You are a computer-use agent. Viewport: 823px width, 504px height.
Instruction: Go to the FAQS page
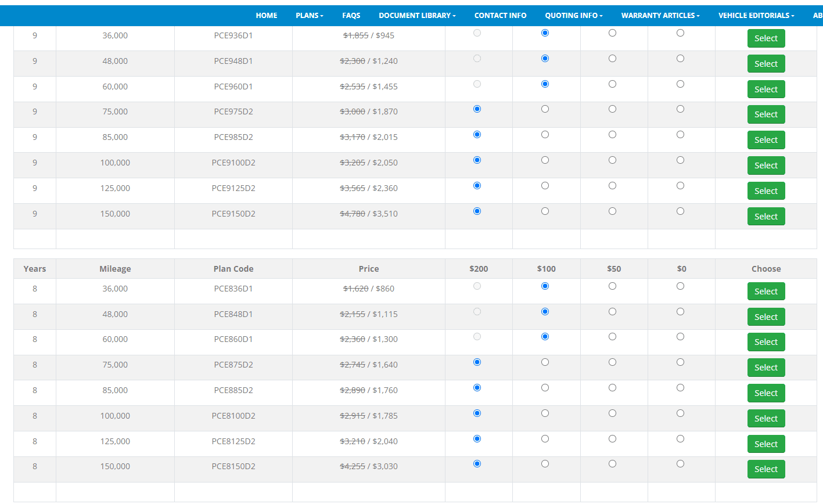coord(351,16)
